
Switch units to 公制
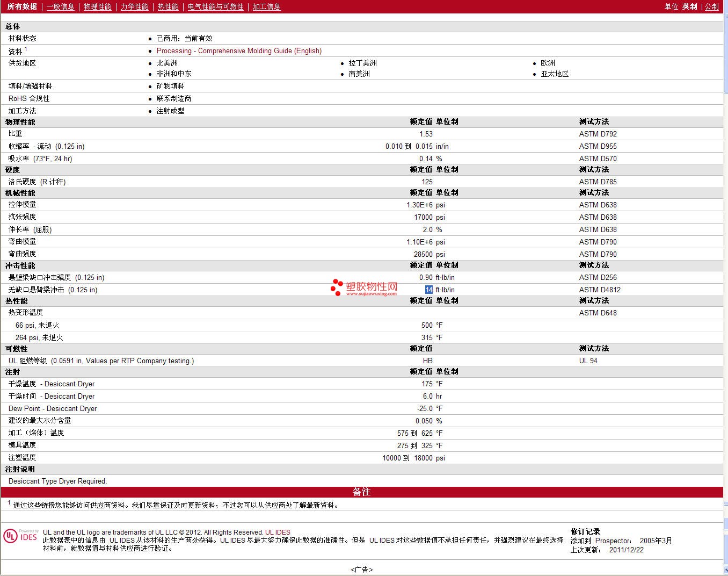click(711, 6)
